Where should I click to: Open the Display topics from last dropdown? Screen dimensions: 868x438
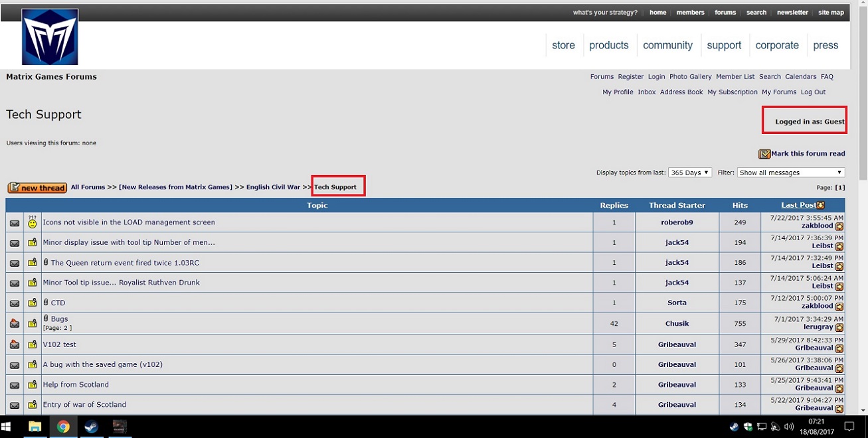690,173
